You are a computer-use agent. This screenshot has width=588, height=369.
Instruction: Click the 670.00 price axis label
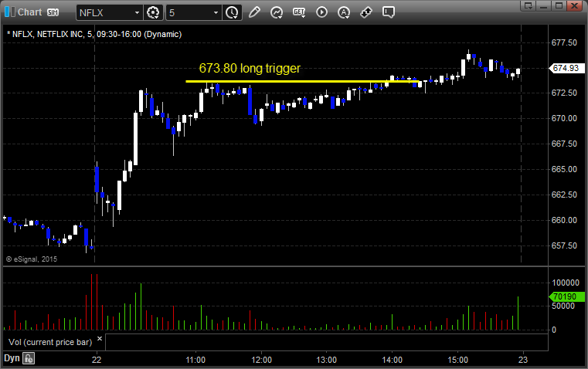tap(564, 118)
